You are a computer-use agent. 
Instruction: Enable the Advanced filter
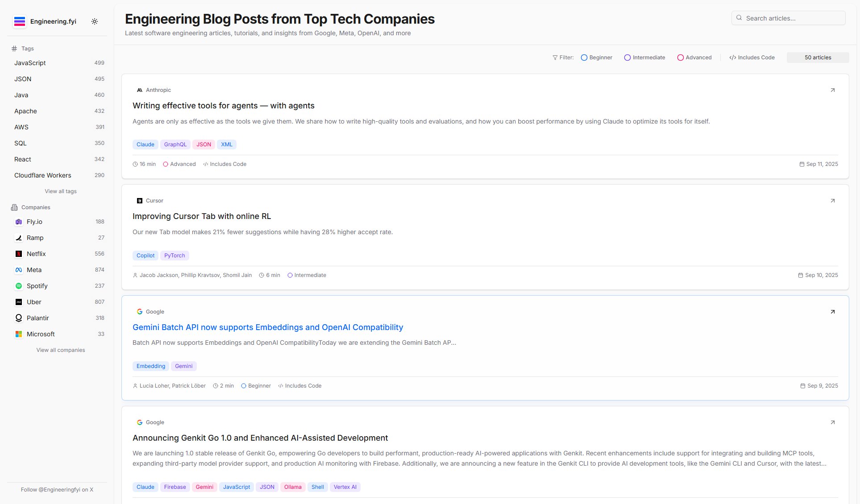[694, 58]
